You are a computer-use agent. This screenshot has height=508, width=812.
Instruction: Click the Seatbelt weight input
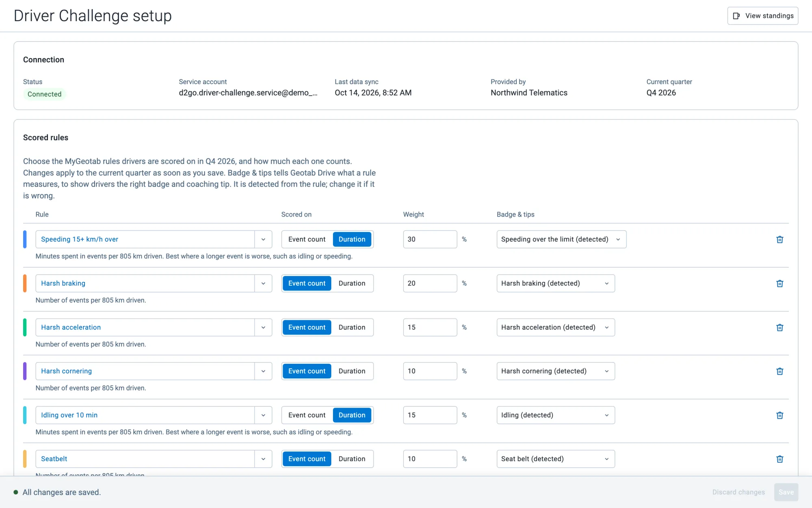tap(430, 459)
